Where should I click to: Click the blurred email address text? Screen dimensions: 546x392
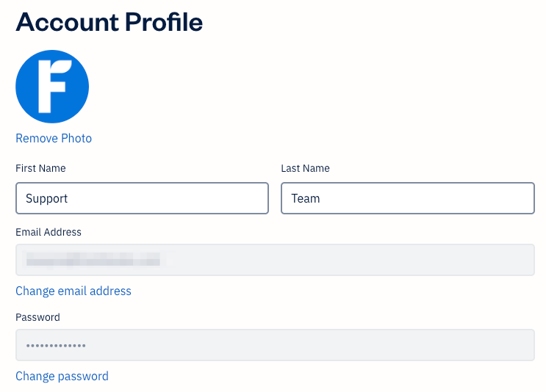point(92,260)
